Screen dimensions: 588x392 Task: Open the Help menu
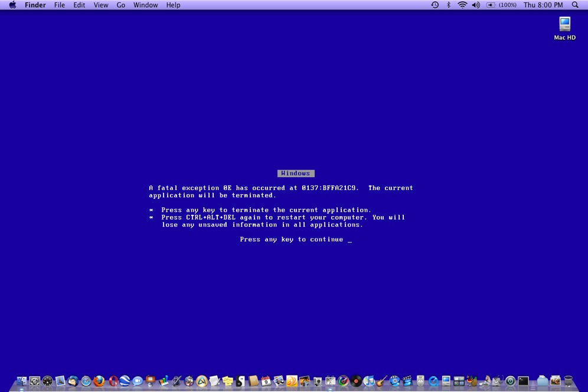tap(173, 5)
